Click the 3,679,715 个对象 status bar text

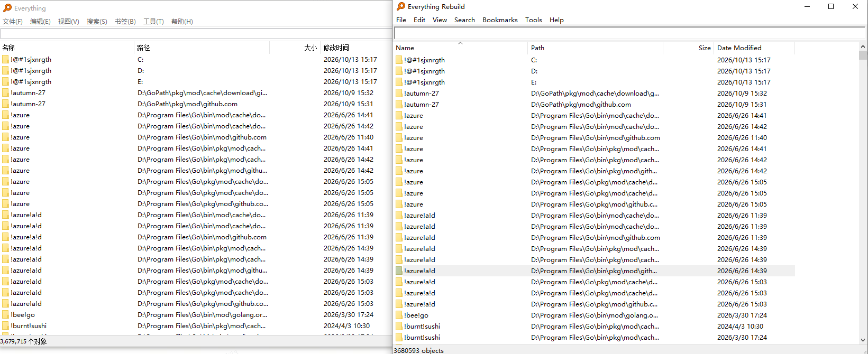24,341
